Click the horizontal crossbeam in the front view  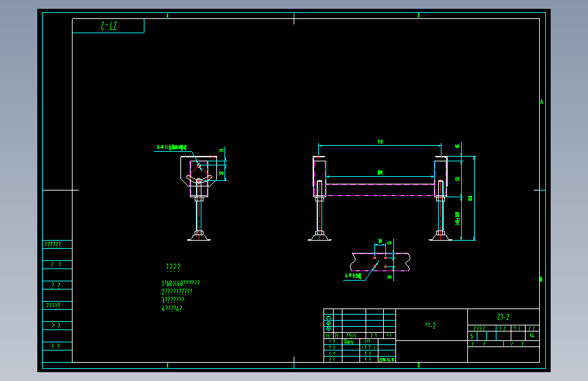[x=380, y=190]
